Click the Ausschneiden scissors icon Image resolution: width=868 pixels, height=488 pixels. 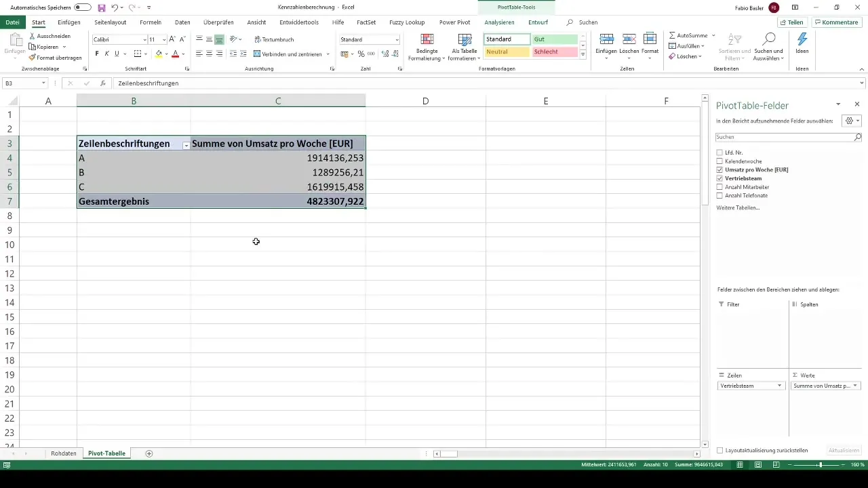click(x=33, y=36)
